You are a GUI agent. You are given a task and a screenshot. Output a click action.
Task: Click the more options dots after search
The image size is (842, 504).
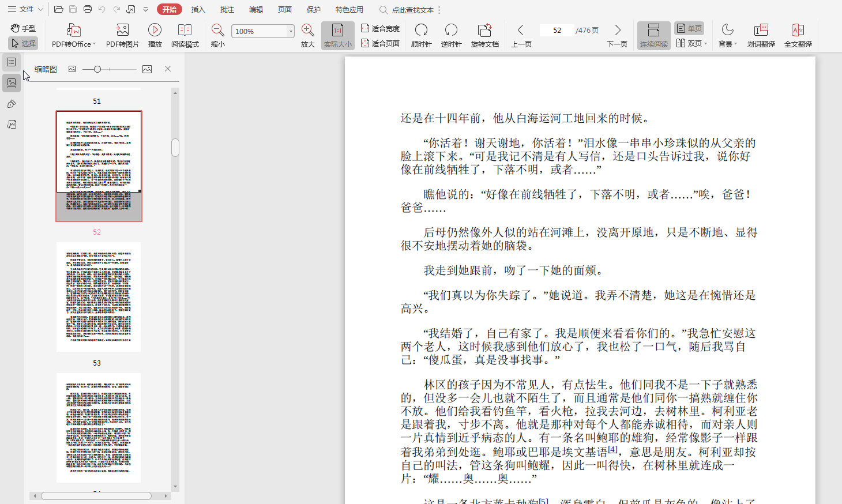pos(439,10)
